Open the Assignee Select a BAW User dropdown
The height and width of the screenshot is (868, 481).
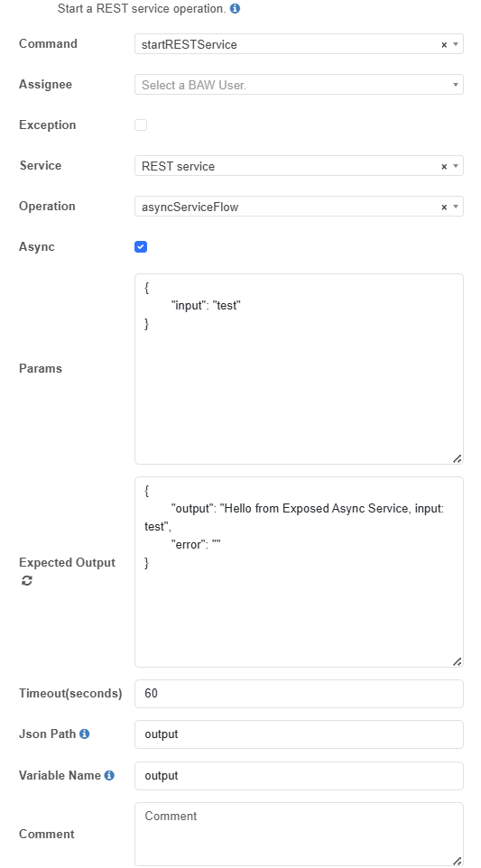299,85
